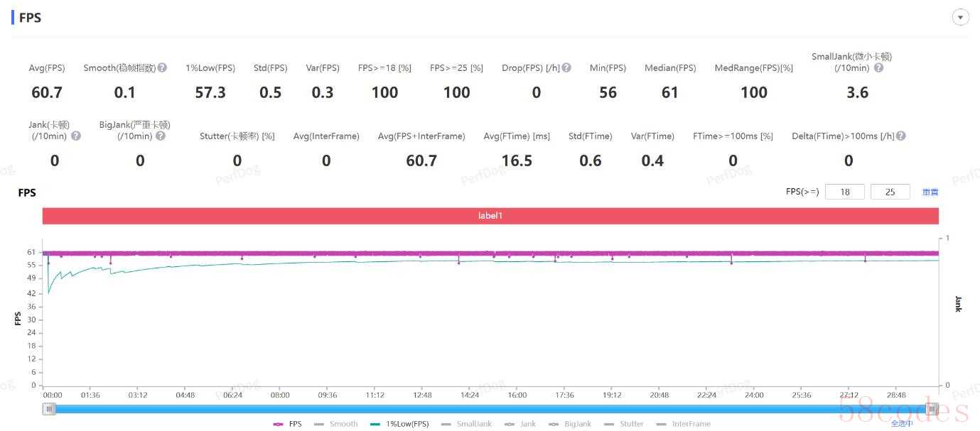The height and width of the screenshot is (431, 980).
Task: Toggle FPS series in chart legend
Action: (x=287, y=424)
